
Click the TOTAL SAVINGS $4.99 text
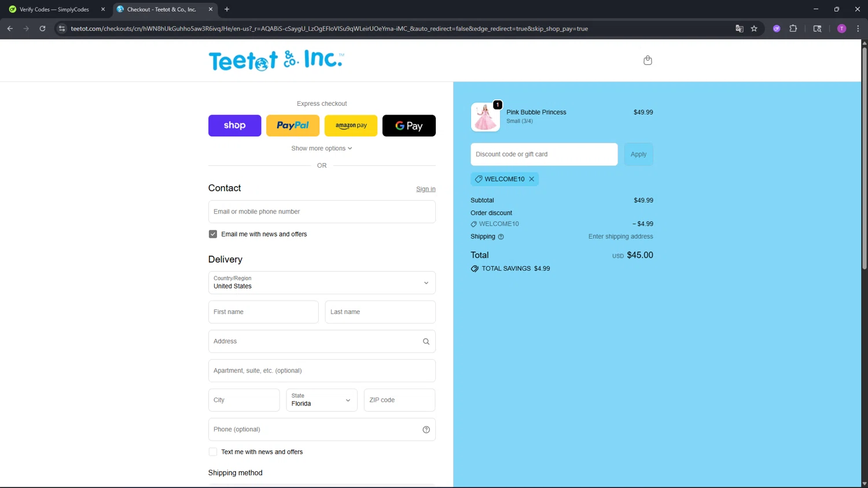coord(516,269)
